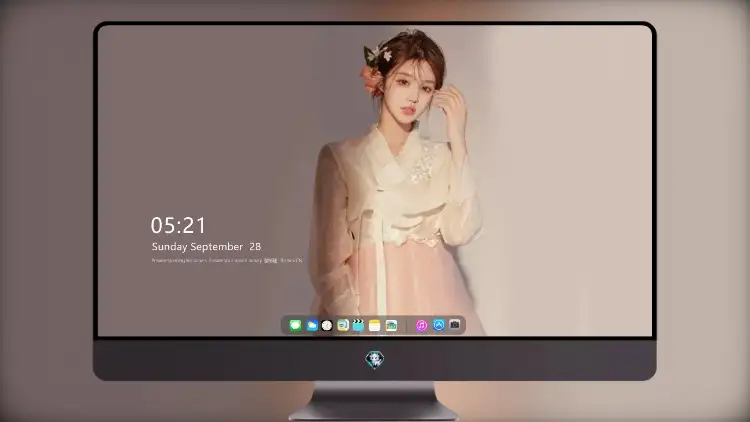Click the 'Sunday September 28' date text
Screen dimensions: 750x422
[206, 246]
